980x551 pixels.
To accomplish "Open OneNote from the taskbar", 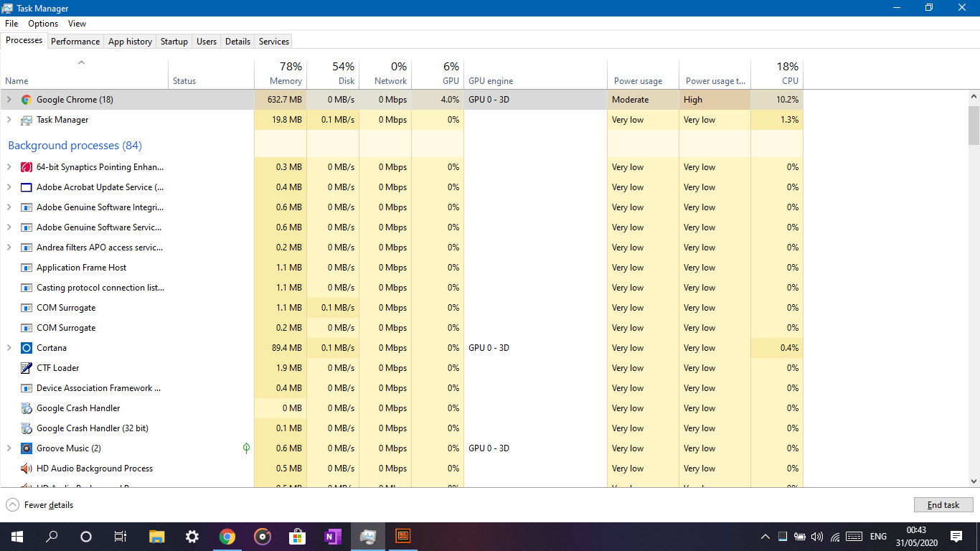I will click(332, 537).
